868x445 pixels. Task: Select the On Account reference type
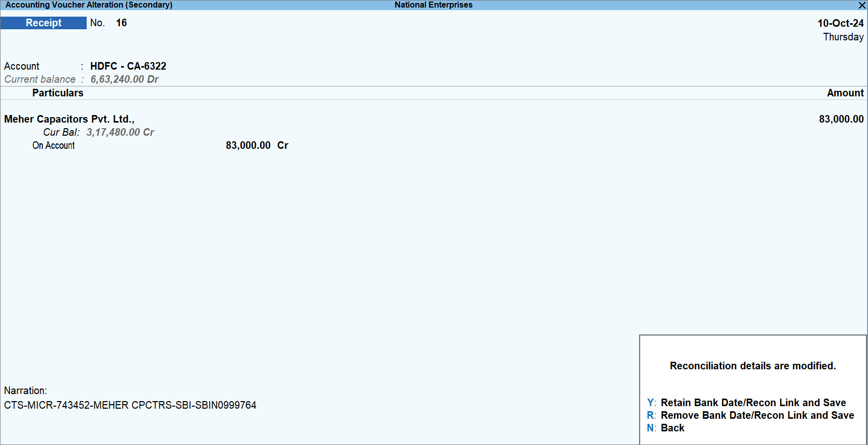[53, 145]
